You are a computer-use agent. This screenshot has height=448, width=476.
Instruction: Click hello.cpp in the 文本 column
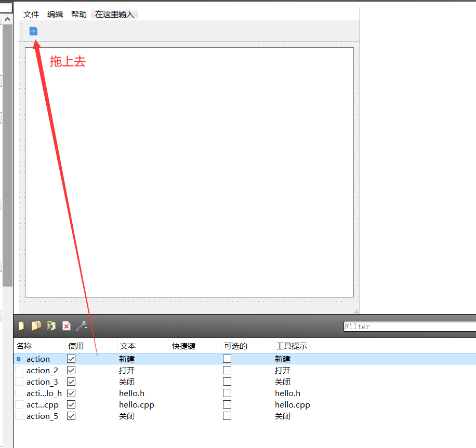tap(137, 405)
